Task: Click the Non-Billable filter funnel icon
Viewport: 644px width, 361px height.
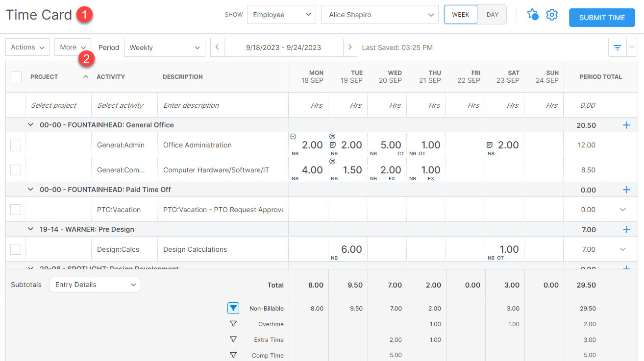Action: [233, 308]
